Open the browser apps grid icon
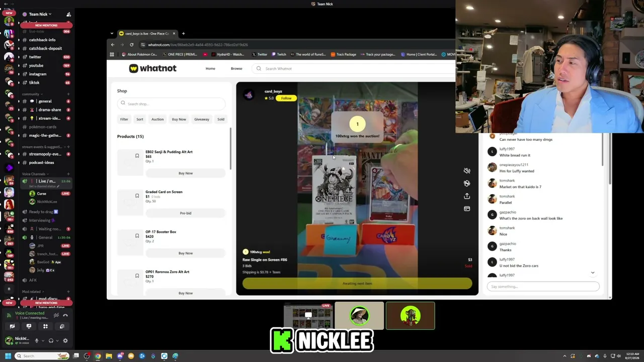This screenshot has height=362, width=644. (112, 54)
